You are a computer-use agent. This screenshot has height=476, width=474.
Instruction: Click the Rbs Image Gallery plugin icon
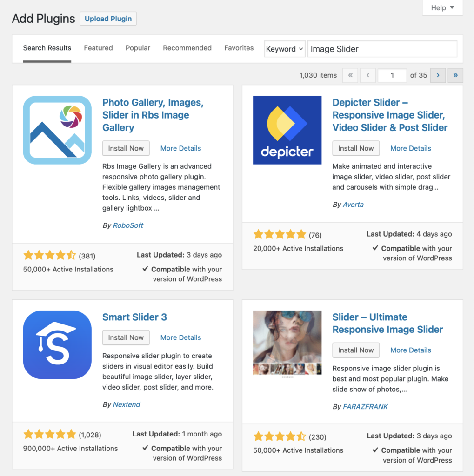pos(57,130)
